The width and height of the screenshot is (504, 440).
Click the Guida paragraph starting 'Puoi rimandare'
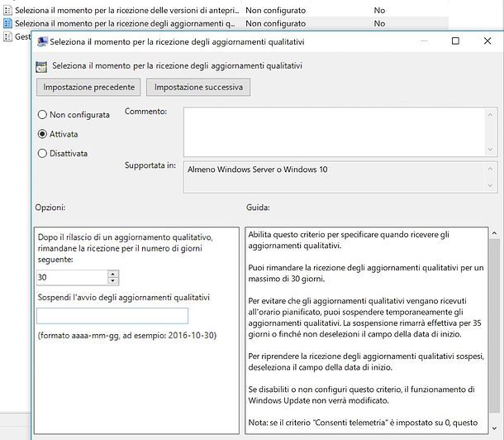(366, 273)
